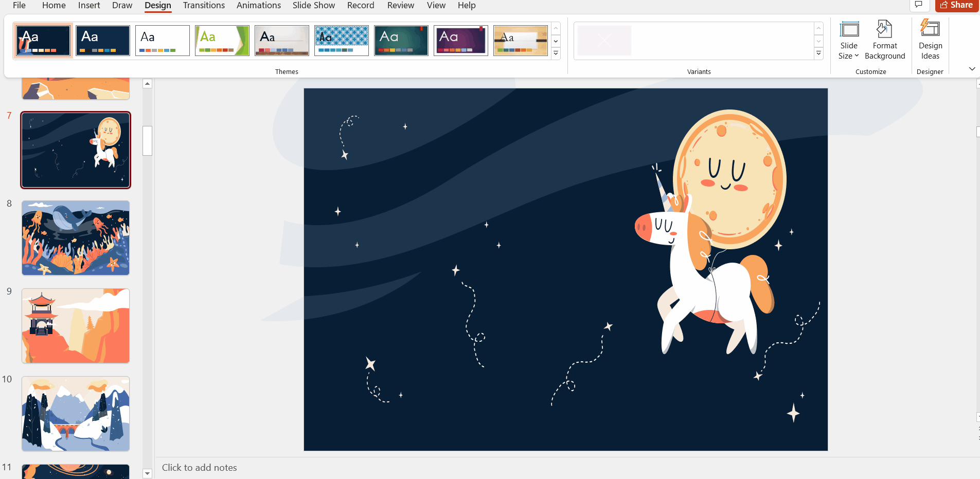The width and height of the screenshot is (980, 479).
Task: Apply the dark teal theme
Action: pos(401,41)
